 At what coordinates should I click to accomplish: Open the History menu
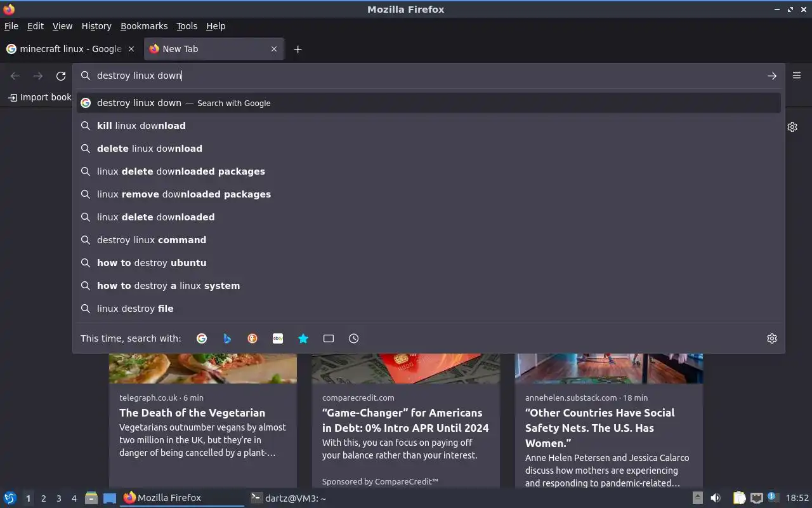(96, 26)
